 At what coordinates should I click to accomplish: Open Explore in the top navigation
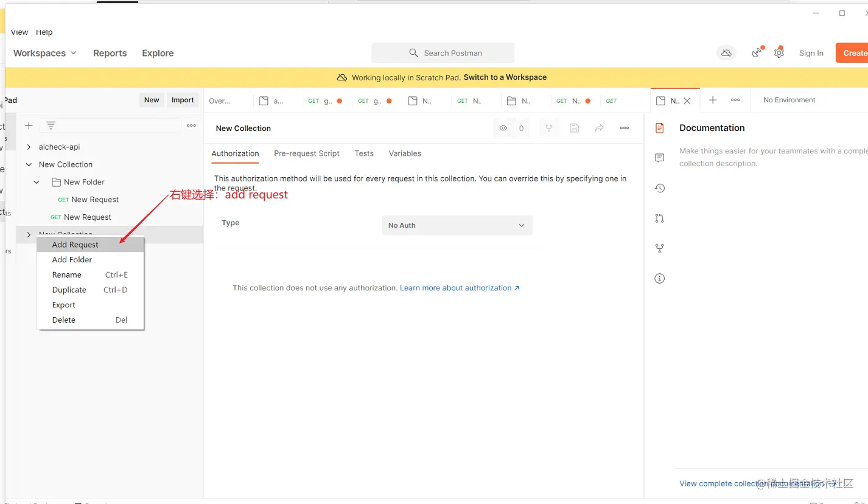point(158,53)
